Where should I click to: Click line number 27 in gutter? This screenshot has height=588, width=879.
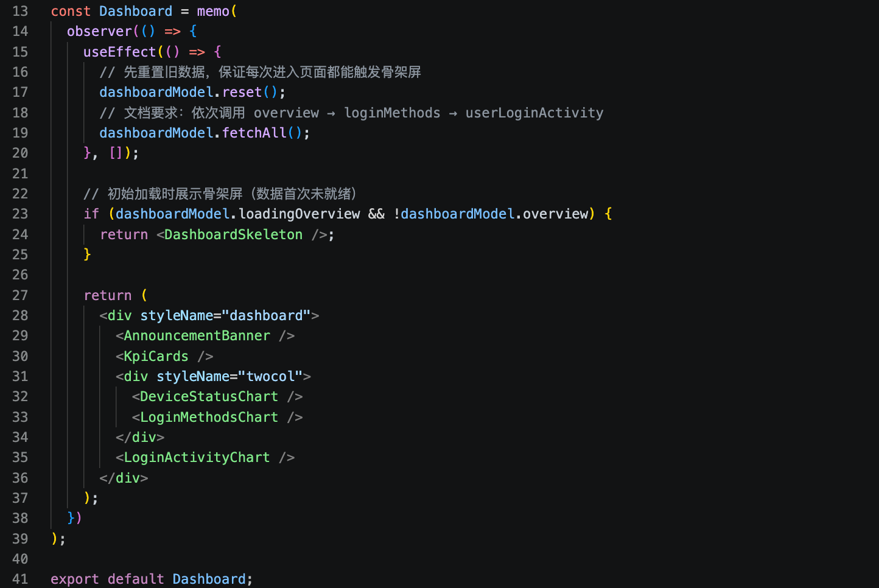pyautogui.click(x=20, y=295)
